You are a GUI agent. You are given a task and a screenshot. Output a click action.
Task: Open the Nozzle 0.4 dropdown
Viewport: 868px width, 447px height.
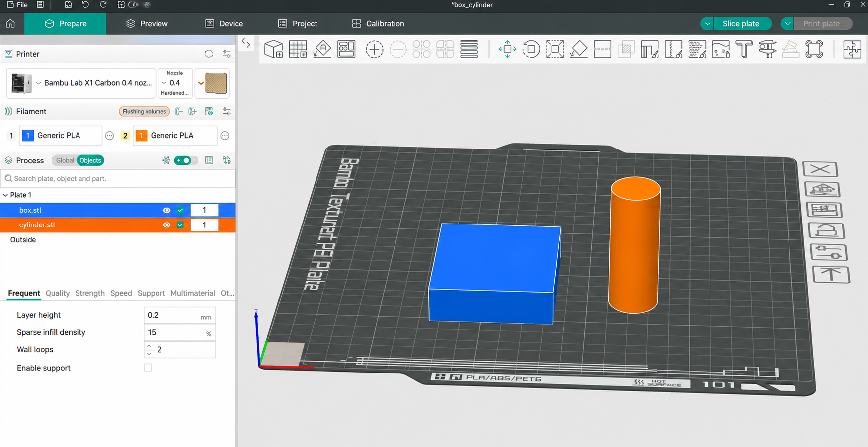click(175, 83)
